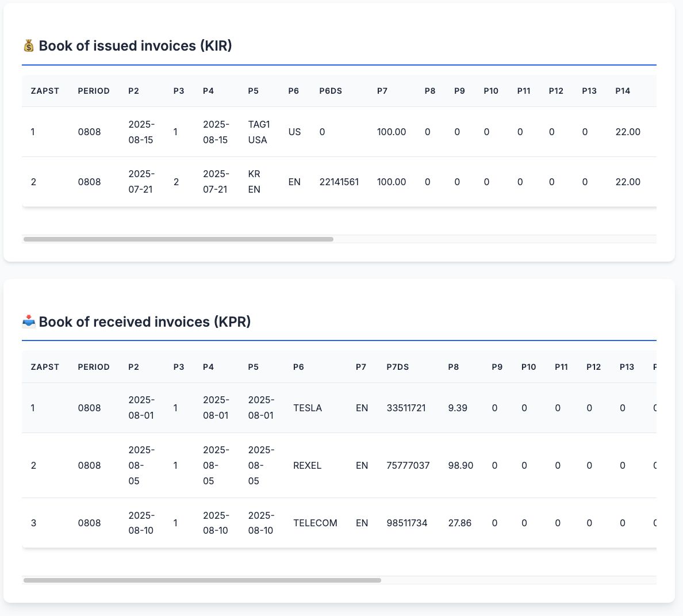Click the P6 column header in KPR table
683x616 pixels.
(x=298, y=366)
